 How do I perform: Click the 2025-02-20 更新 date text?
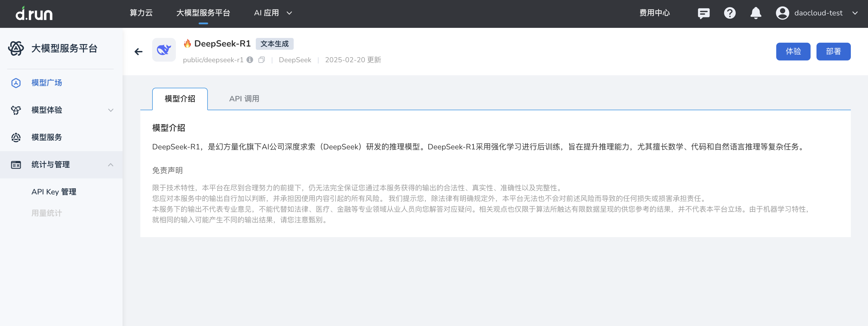point(353,60)
